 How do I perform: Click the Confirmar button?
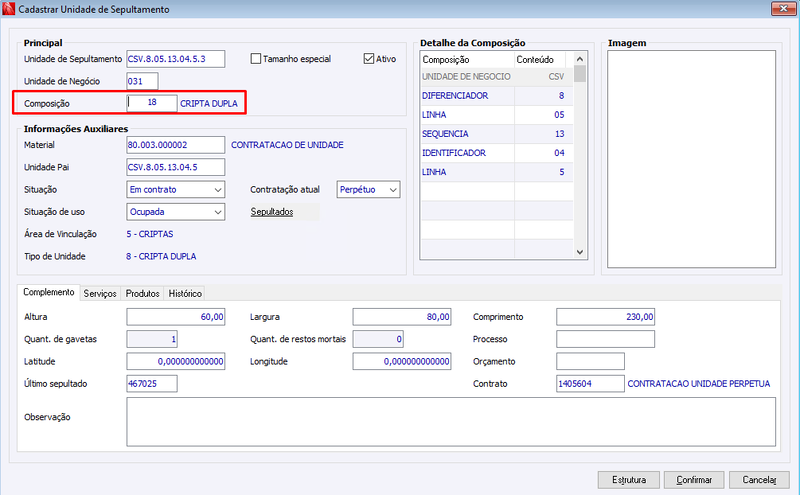(694, 480)
